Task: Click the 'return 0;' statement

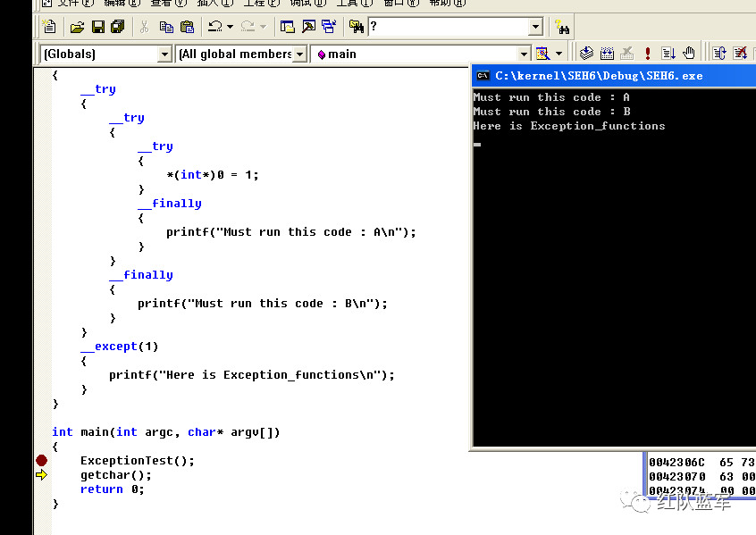Action: click(113, 489)
